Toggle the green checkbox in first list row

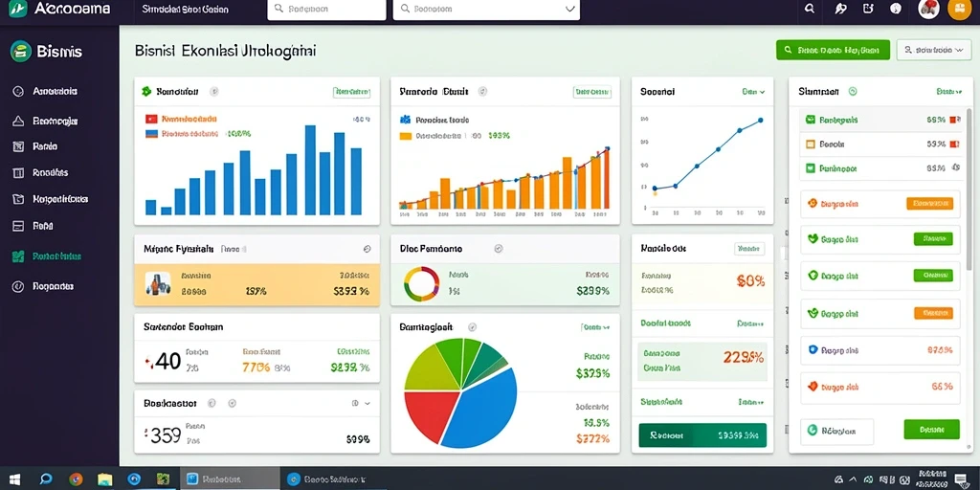click(x=810, y=119)
